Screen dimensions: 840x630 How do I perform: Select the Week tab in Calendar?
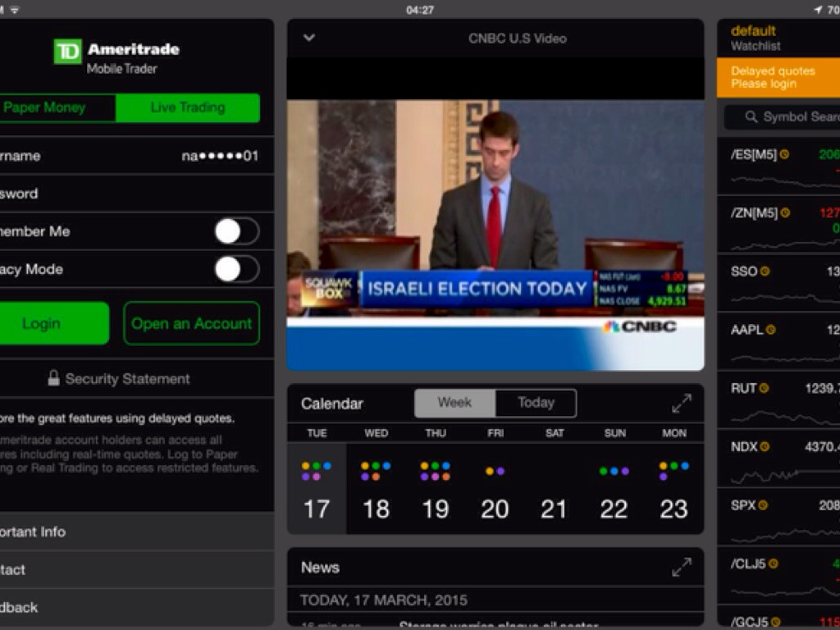click(x=454, y=403)
